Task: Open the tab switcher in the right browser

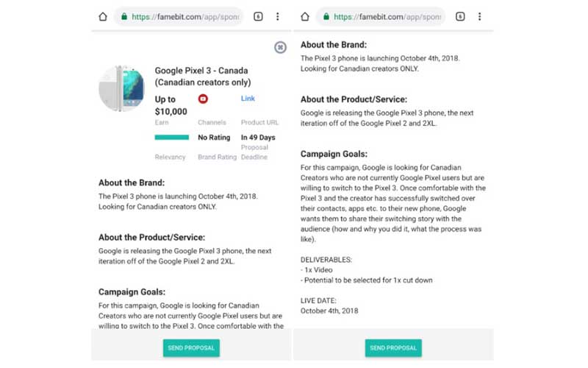Action: click(x=459, y=17)
